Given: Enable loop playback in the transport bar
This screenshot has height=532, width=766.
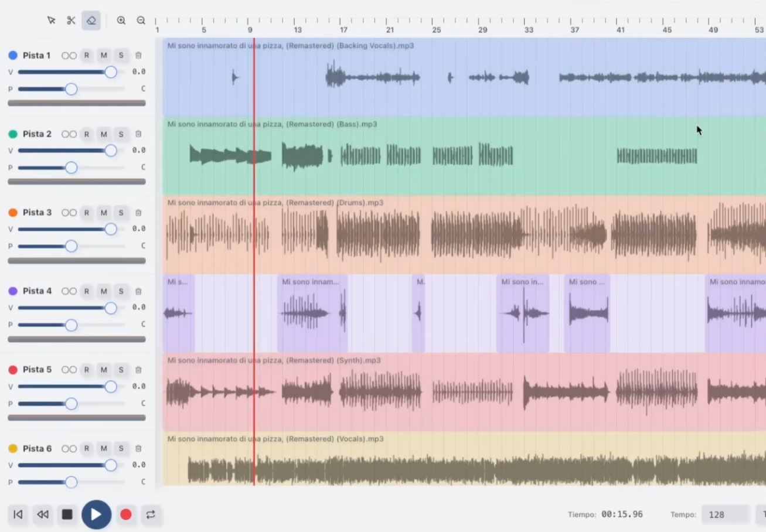Looking at the screenshot, I should [x=151, y=514].
